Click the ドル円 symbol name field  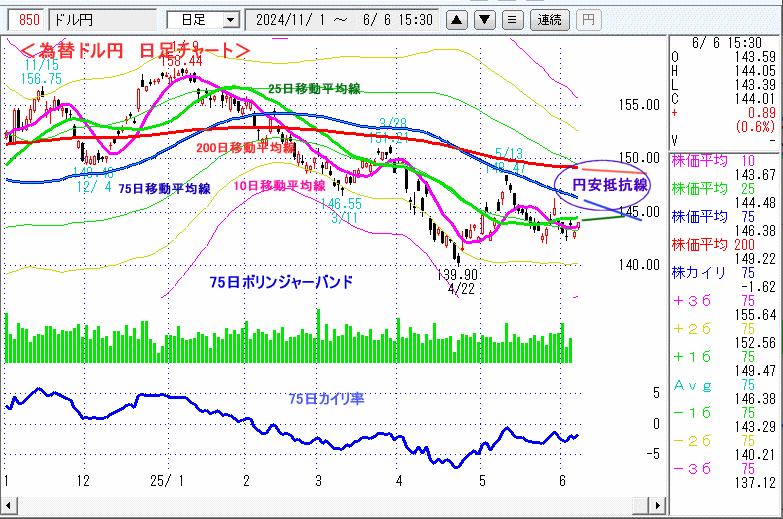pos(103,20)
